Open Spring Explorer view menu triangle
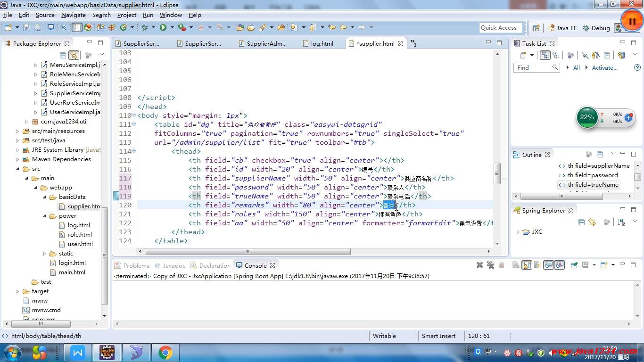 pos(635,222)
